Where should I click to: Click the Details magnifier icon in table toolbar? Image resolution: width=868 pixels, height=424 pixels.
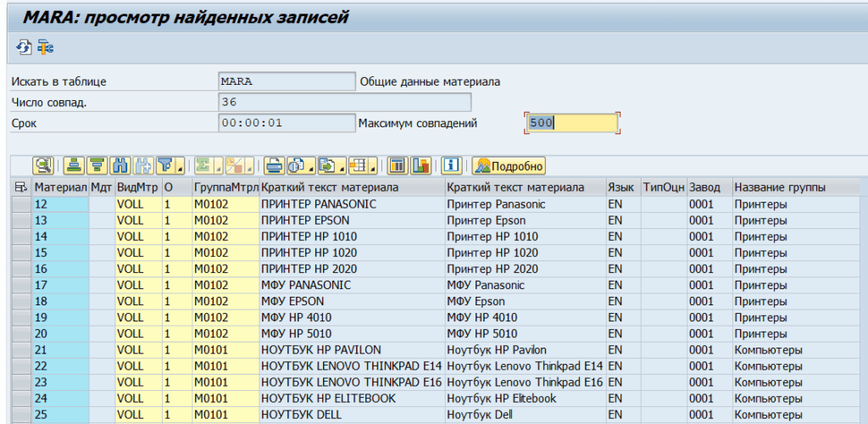42,165
